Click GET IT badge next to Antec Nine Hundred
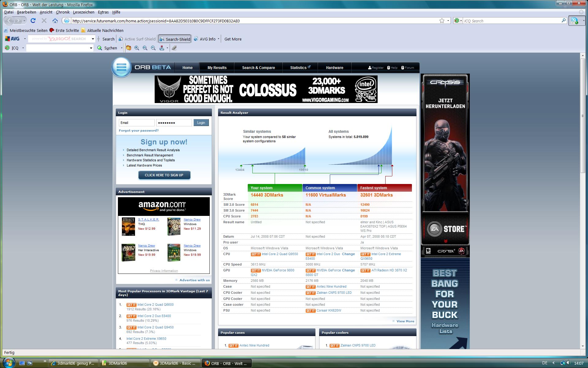This screenshot has height=368, width=588. click(310, 287)
